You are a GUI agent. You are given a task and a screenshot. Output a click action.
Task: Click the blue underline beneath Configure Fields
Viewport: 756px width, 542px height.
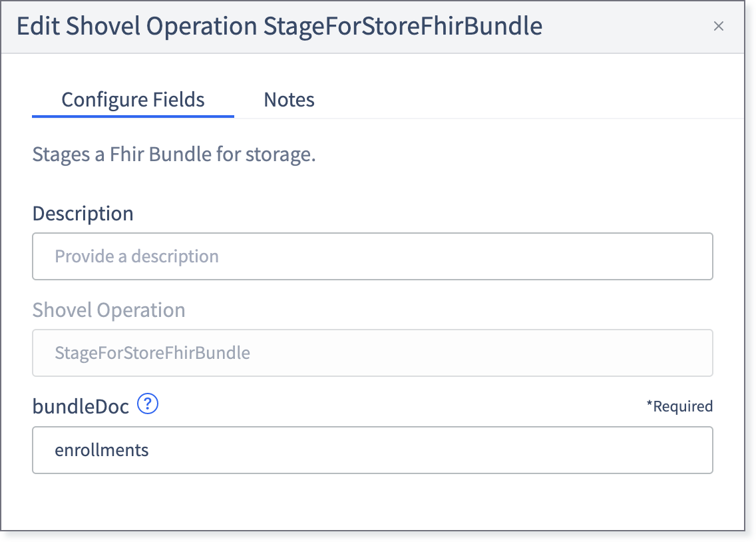coord(133,117)
